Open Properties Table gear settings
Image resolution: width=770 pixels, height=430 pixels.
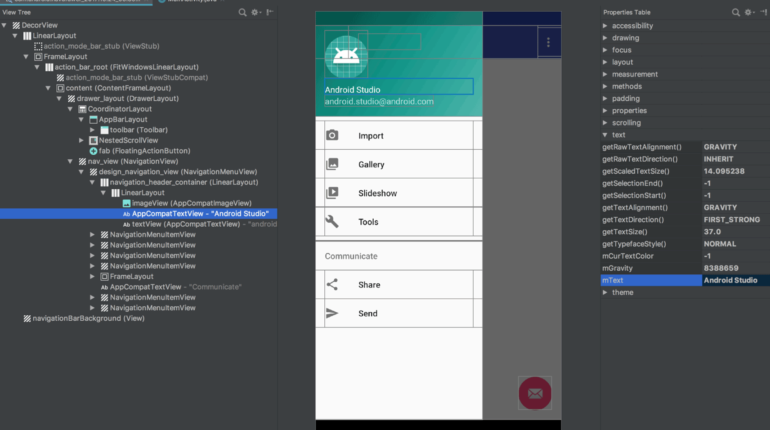click(x=749, y=12)
